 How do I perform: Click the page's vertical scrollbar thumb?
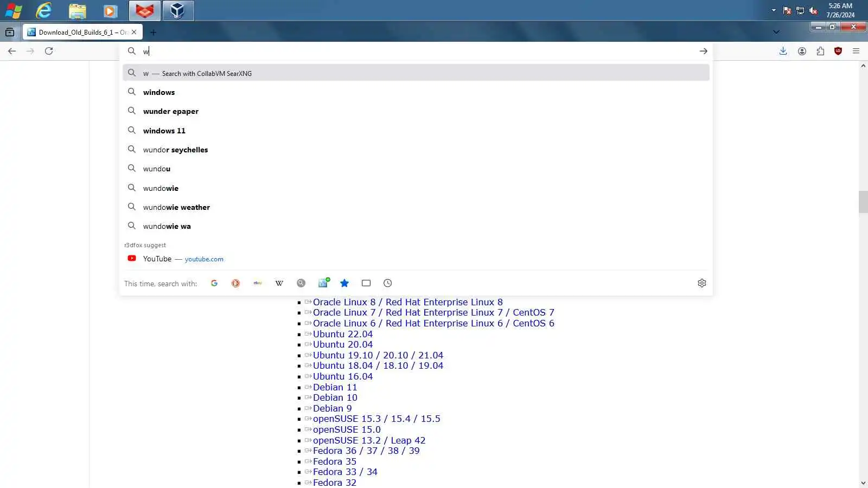coord(863,202)
